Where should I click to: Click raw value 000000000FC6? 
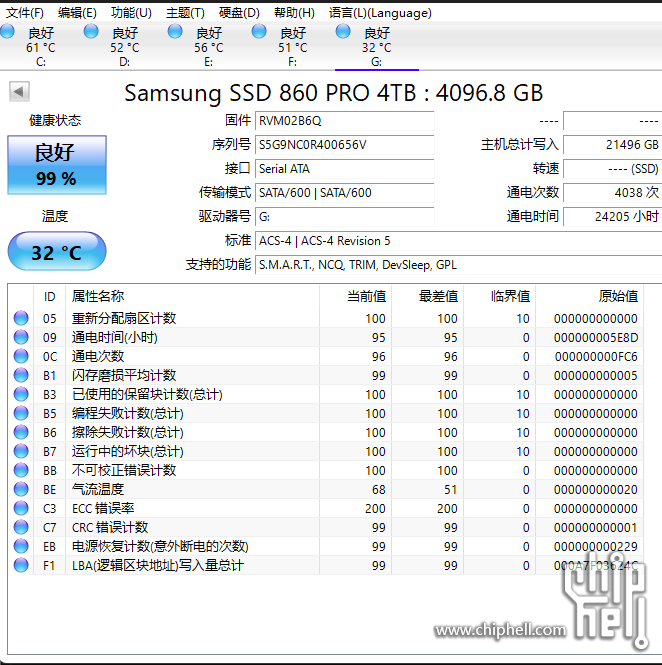596,357
